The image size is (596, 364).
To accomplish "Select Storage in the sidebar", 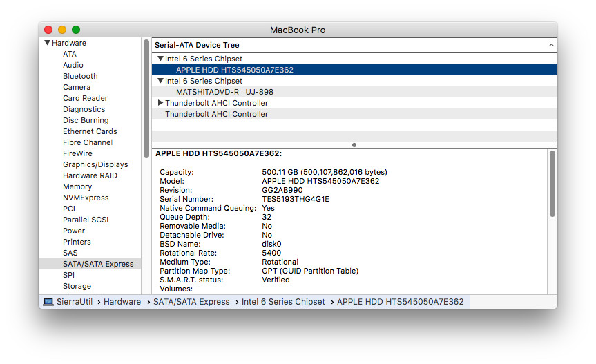I will 77,285.
